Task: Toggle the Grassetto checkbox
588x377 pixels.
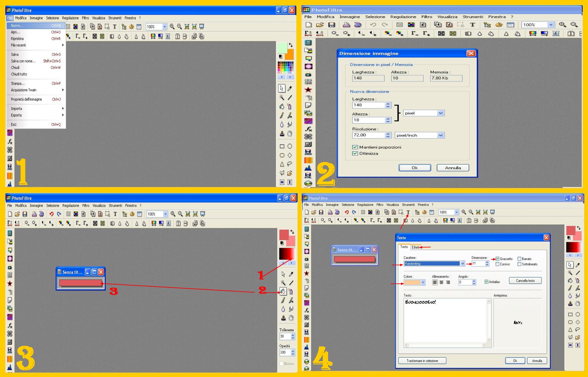Action: (497, 259)
